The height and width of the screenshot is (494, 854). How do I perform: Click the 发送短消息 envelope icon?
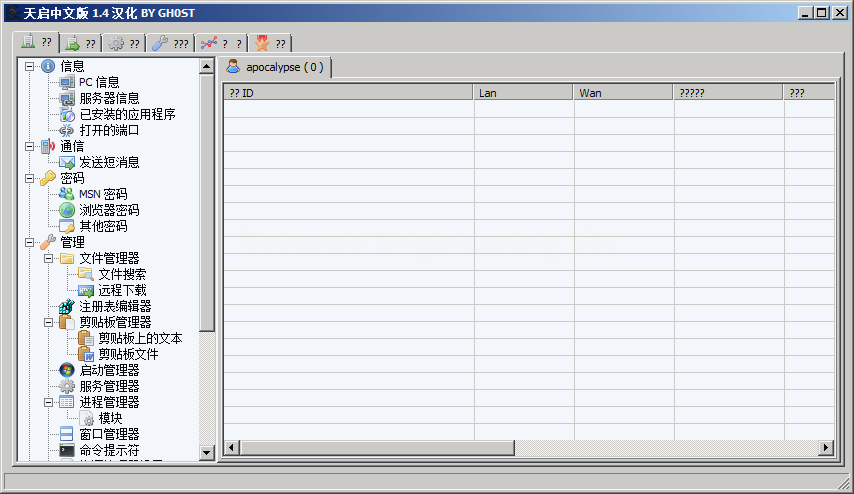67,162
